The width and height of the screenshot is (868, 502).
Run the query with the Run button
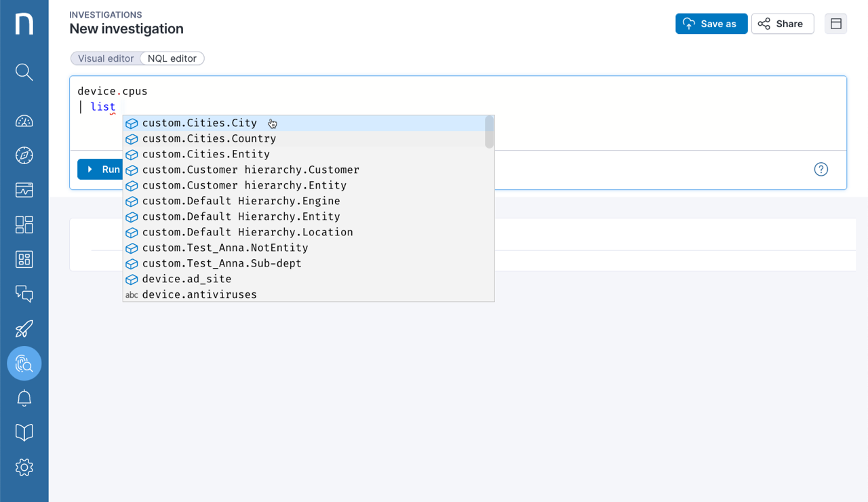pos(100,170)
